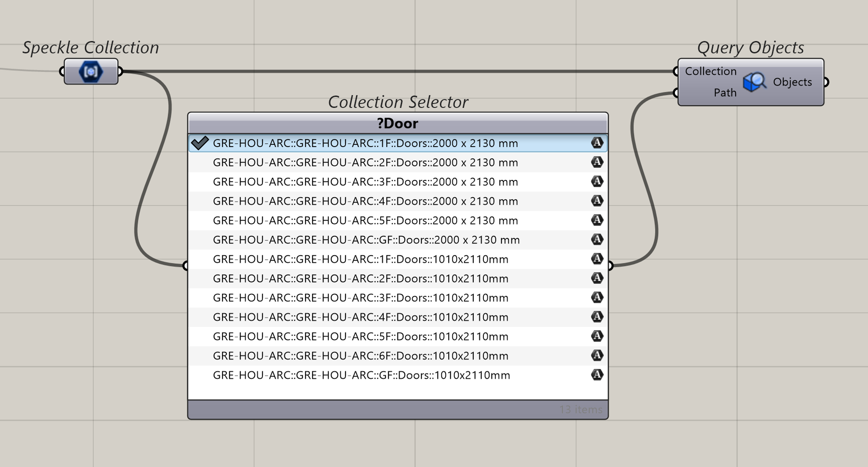The image size is (868, 467).
Task: Click the Objects output on Query Objects
Action: click(792, 82)
